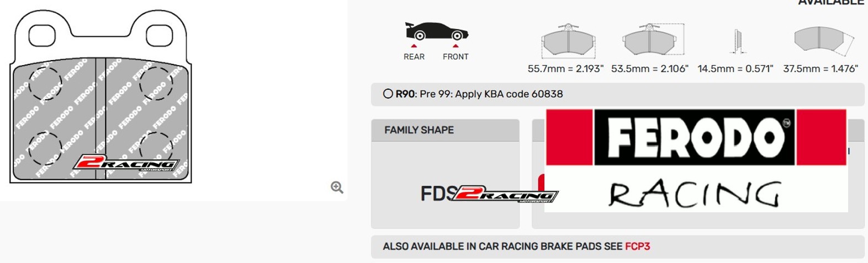The image size is (868, 263).
Task: Click the red triangle above FRONT
Action: 456,46
